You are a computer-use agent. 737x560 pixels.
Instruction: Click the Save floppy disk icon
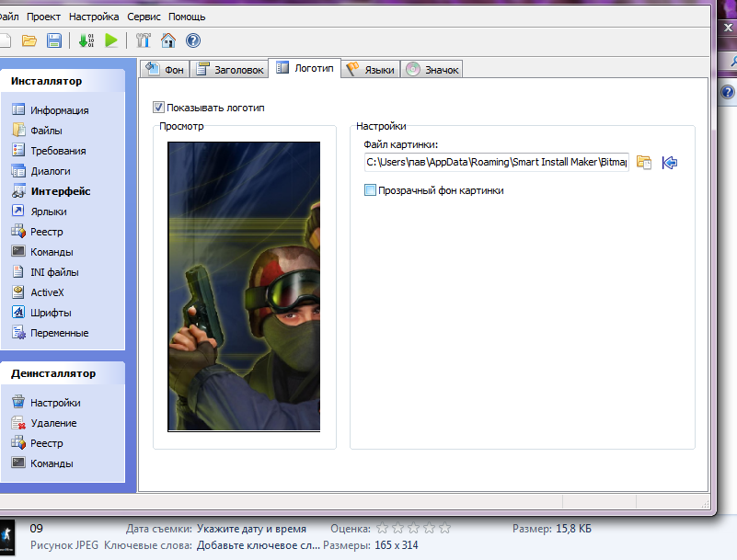(x=54, y=40)
